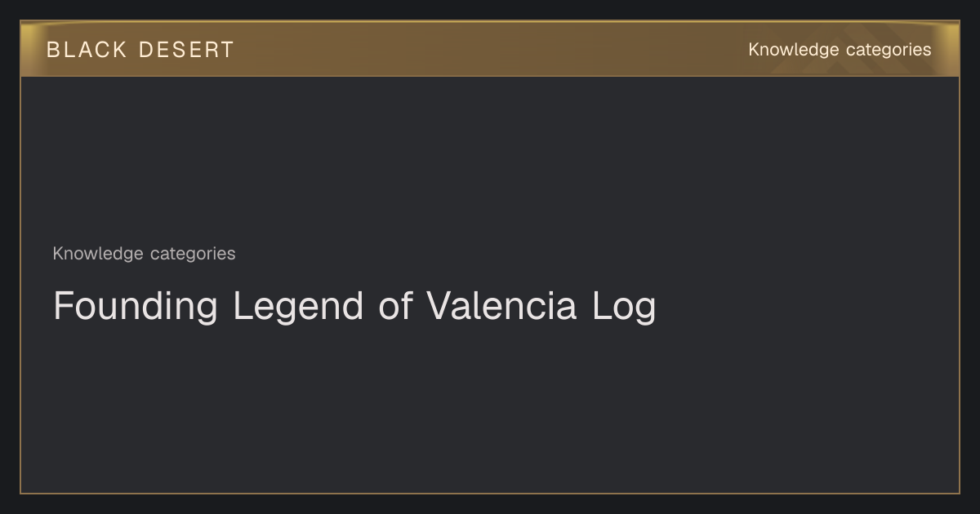
Task: Click the word Founding in the heading
Action: pyautogui.click(x=135, y=308)
